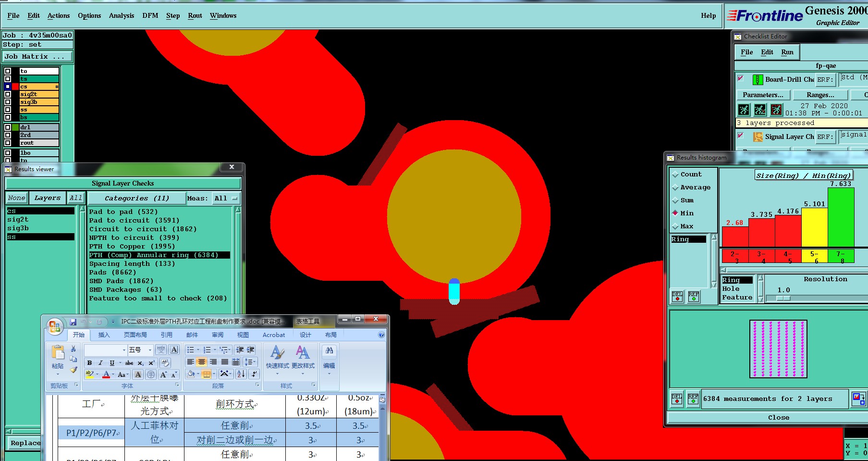Grow font size with large A icon
The height and width of the screenshot is (461, 868).
pos(163,374)
